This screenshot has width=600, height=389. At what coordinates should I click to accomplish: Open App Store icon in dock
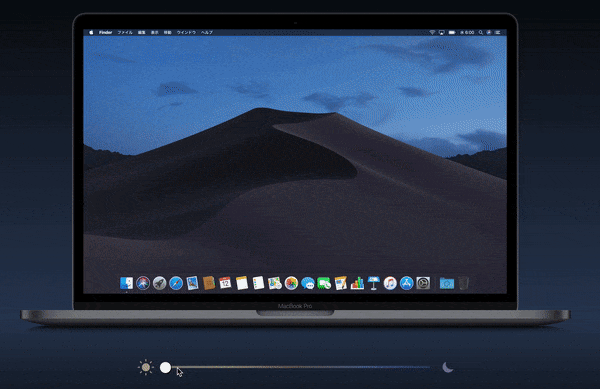pyautogui.click(x=406, y=283)
